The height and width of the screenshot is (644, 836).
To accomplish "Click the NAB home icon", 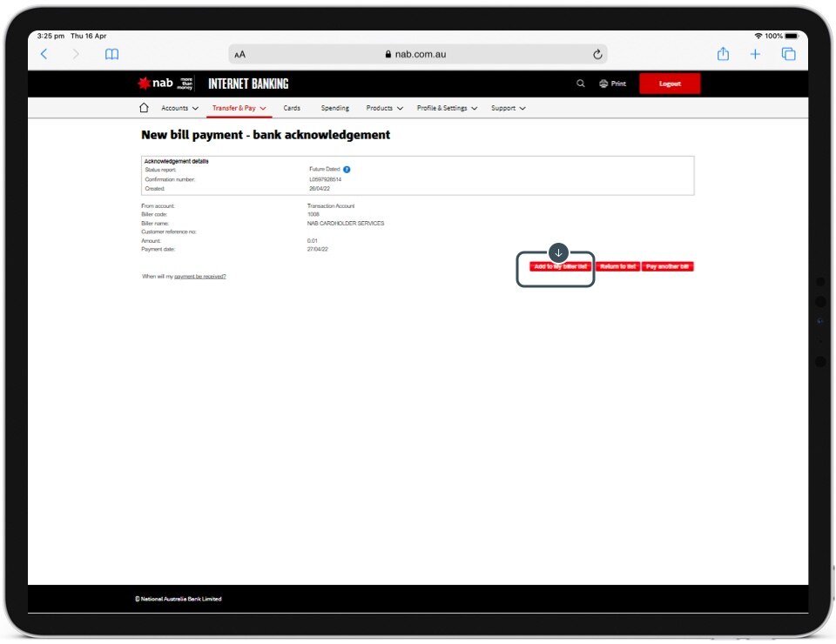I will coord(144,108).
